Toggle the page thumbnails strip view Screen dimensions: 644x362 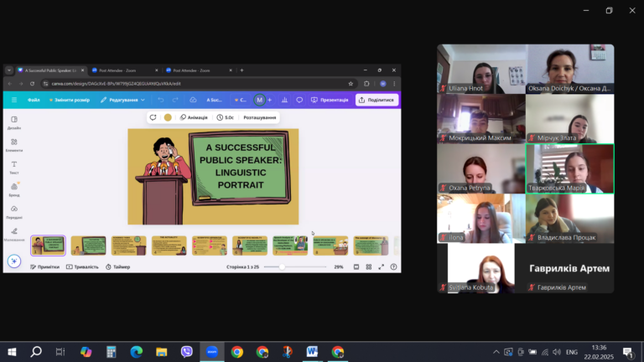[356, 266]
